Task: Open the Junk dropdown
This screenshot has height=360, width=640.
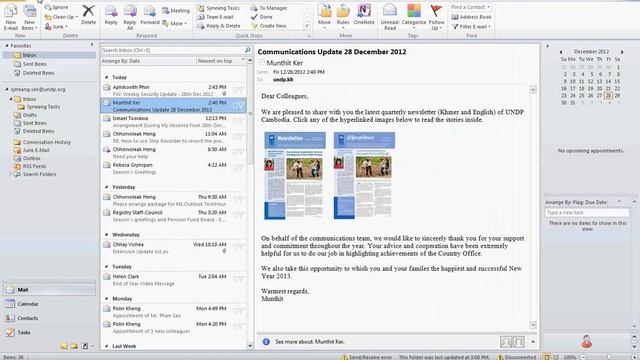Action: coord(56,27)
